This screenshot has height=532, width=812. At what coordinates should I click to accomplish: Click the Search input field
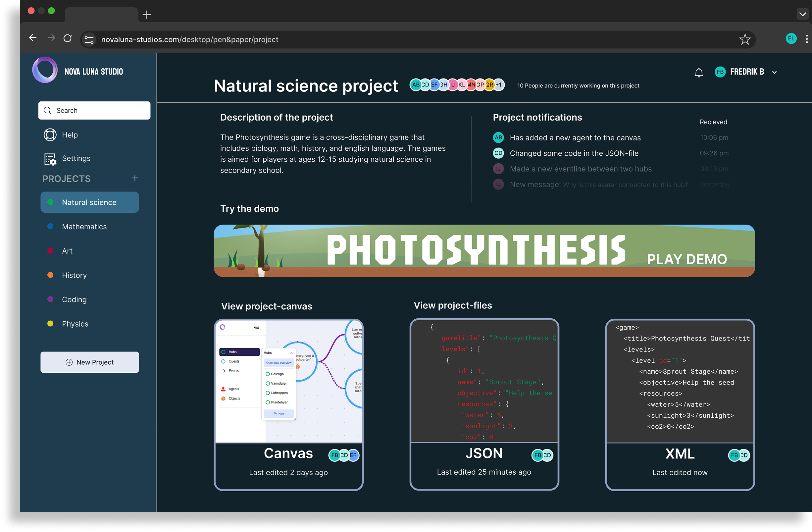[94, 111]
